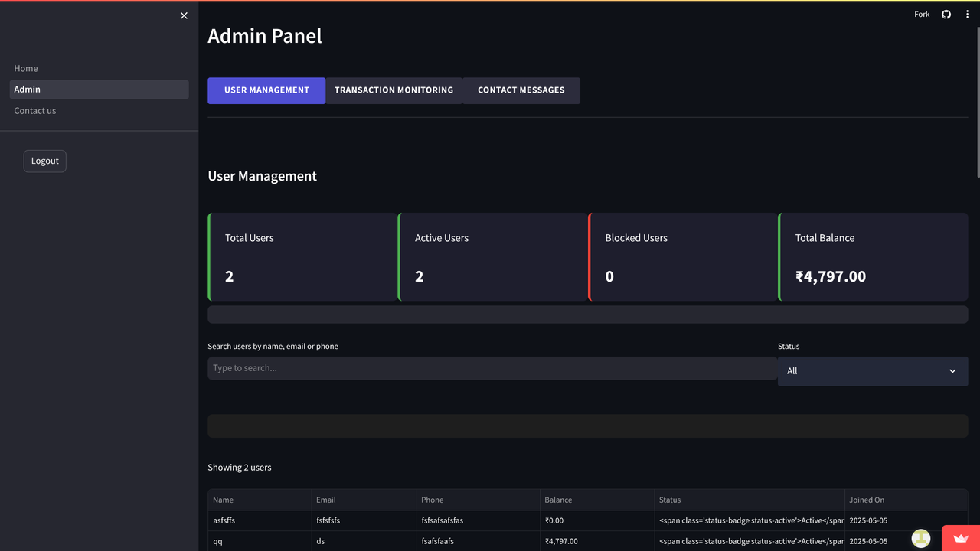Screen dimensions: 980x551
Task: Click the Status dropdown chevron arrow
Action: pos(952,371)
